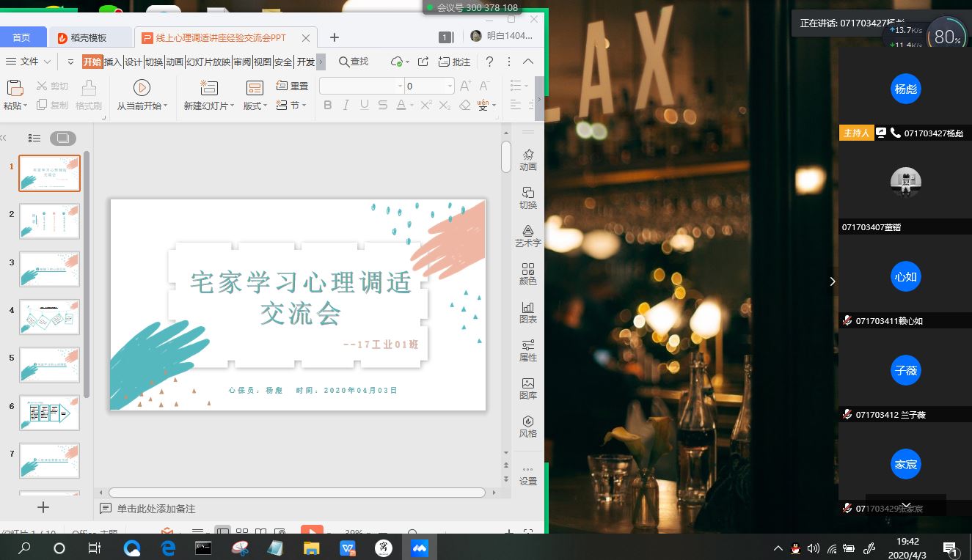Toggle Underline formatting
972x560 pixels.
click(x=365, y=106)
